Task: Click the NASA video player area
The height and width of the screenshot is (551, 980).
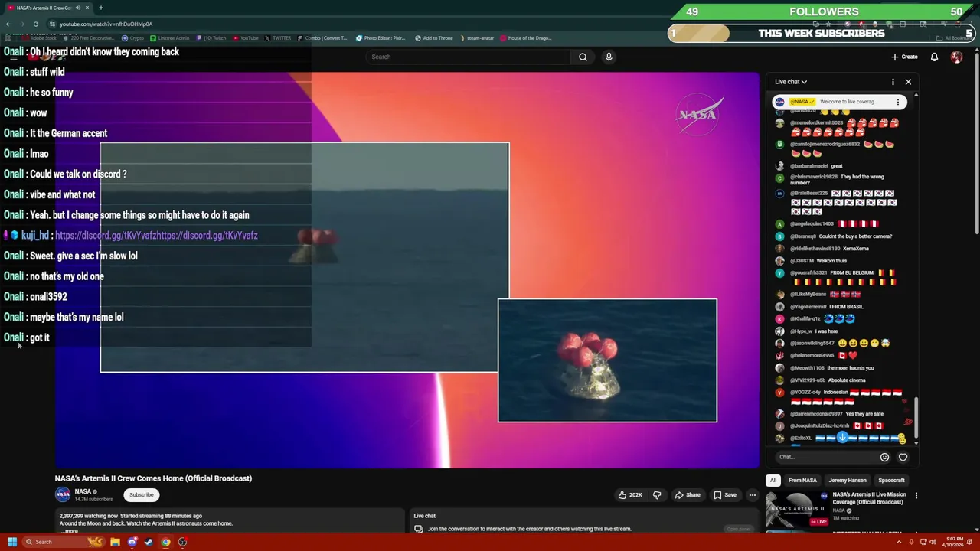Action: [x=407, y=270]
